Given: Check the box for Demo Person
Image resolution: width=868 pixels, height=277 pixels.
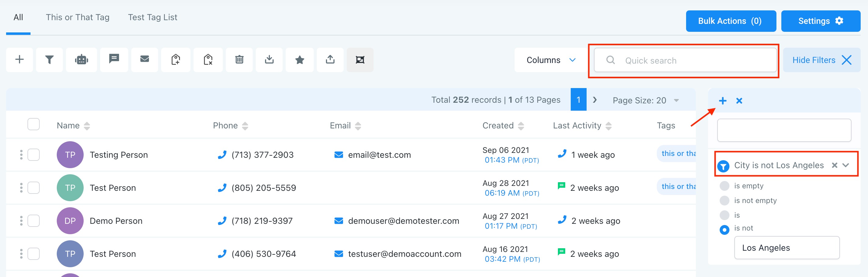Looking at the screenshot, I should (x=34, y=221).
